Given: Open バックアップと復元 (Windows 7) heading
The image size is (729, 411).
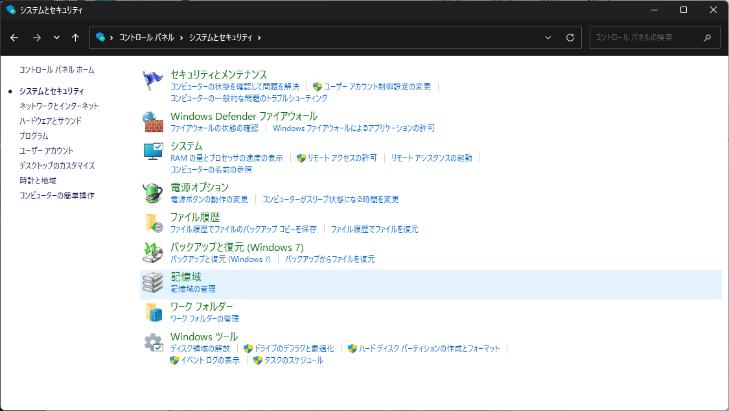Looking at the screenshot, I should pyautogui.click(x=237, y=247).
